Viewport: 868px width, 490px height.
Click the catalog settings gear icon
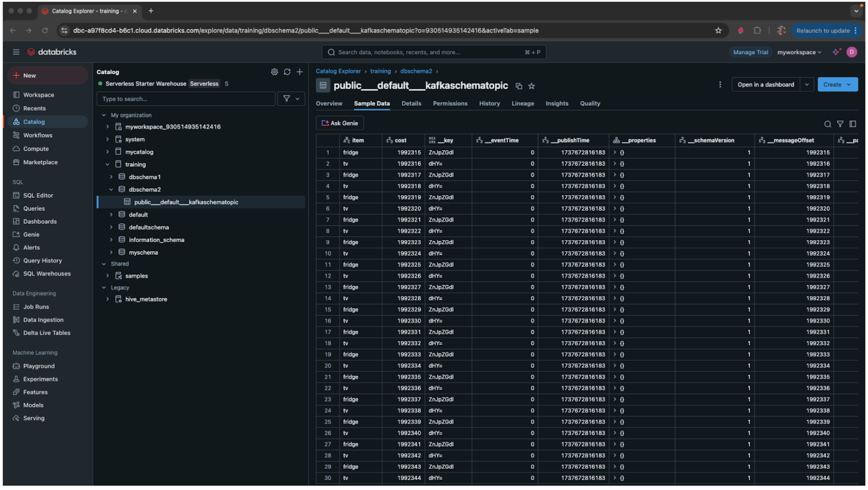[x=275, y=72]
